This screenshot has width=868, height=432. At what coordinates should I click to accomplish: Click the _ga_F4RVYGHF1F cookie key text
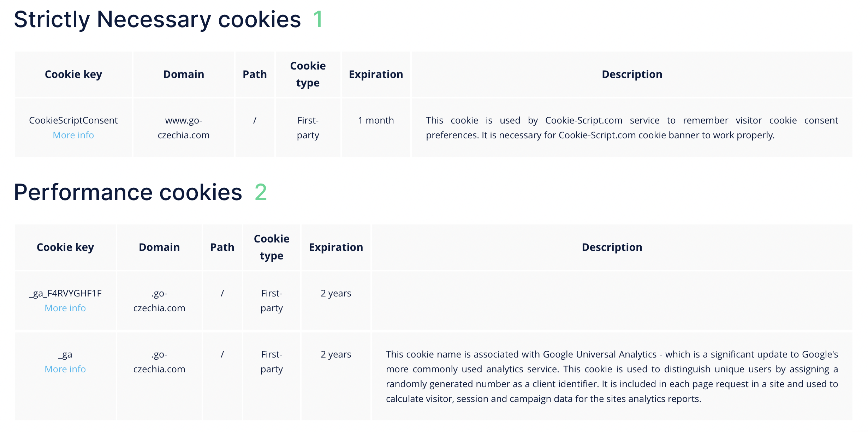pos(65,293)
